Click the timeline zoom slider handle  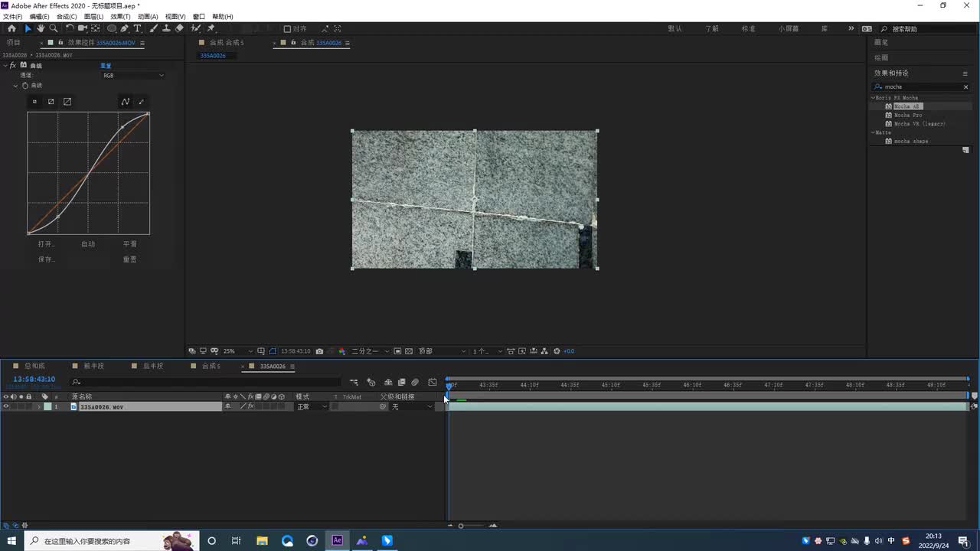[x=461, y=526]
